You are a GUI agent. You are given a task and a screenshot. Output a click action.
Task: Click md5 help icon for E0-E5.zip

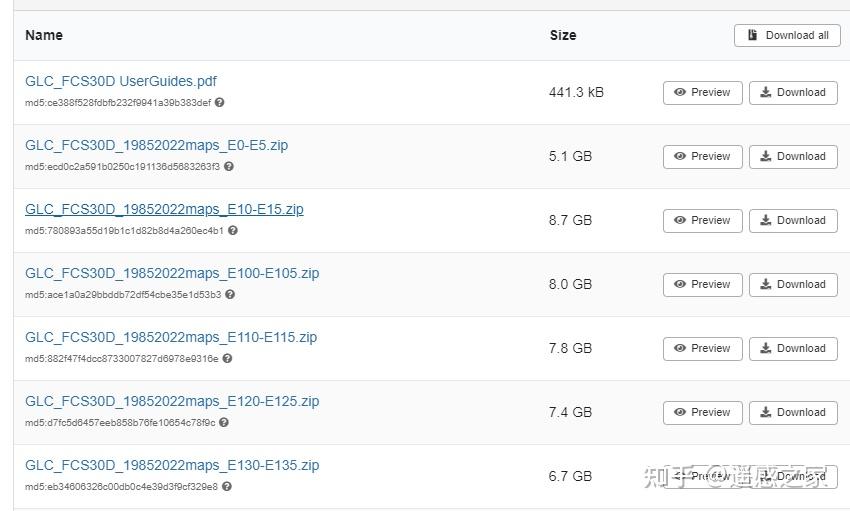coord(229,166)
